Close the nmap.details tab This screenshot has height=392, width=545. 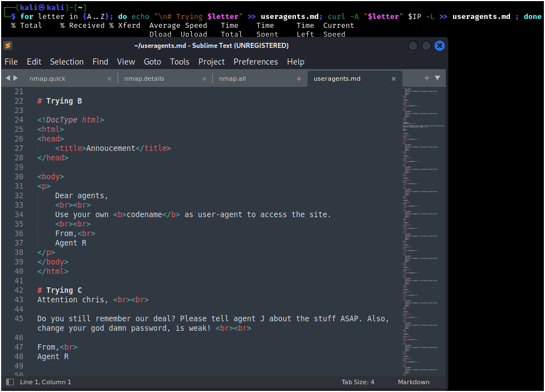[x=204, y=79]
